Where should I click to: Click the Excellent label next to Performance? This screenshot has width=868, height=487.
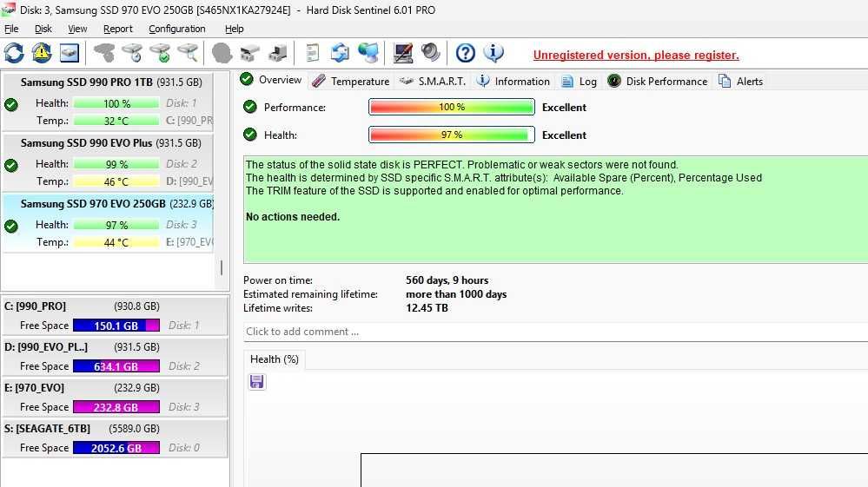[564, 108]
